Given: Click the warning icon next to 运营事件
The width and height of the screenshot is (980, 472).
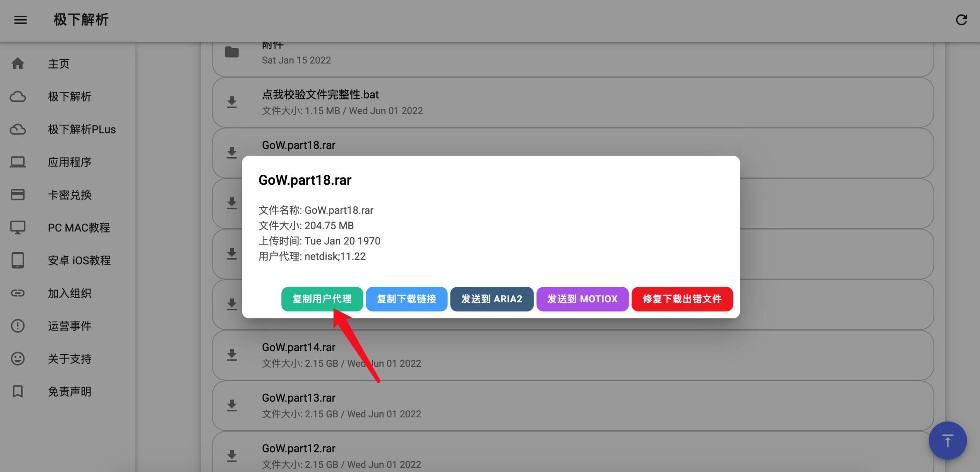Looking at the screenshot, I should (18, 326).
